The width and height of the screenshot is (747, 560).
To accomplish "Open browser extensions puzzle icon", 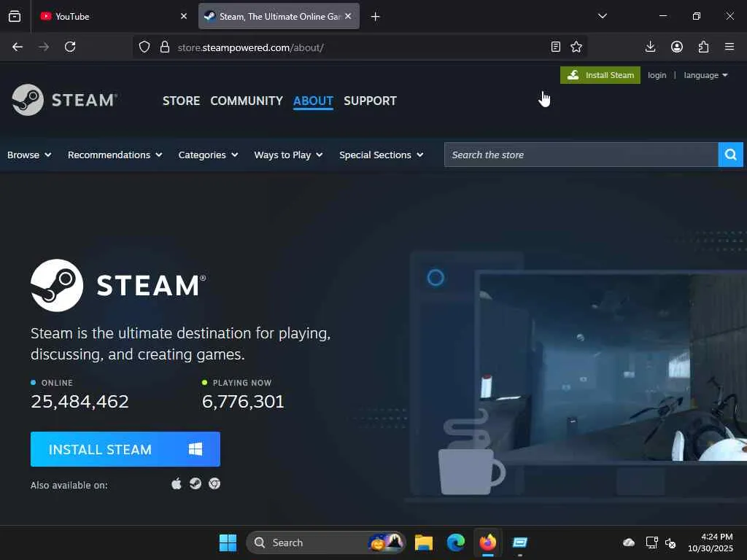I will coord(704,47).
